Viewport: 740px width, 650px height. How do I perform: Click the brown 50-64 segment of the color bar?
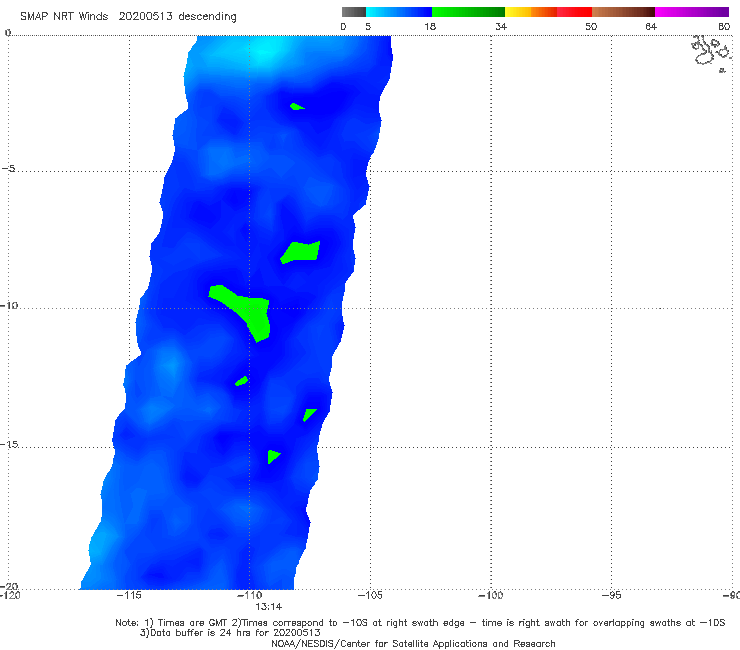(x=623, y=12)
